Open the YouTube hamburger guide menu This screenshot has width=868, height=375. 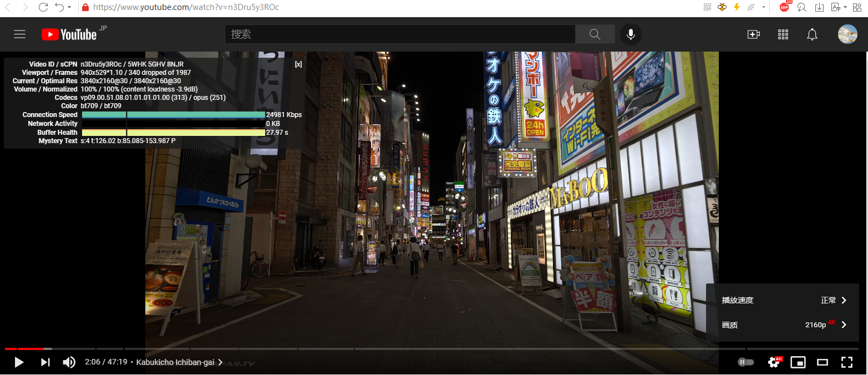click(x=20, y=34)
